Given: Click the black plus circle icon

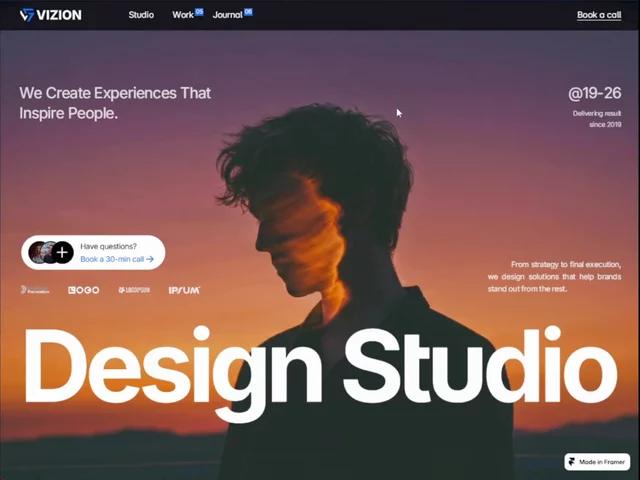Looking at the screenshot, I should pyautogui.click(x=62, y=253).
